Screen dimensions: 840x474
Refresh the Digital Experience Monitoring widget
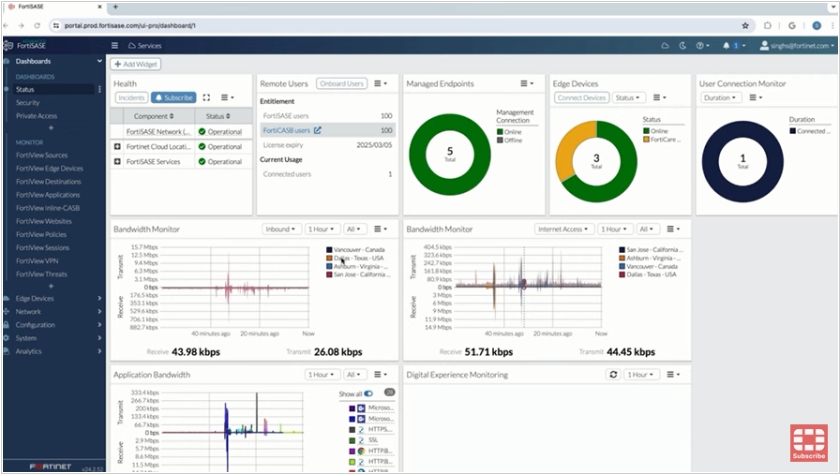pyautogui.click(x=613, y=375)
